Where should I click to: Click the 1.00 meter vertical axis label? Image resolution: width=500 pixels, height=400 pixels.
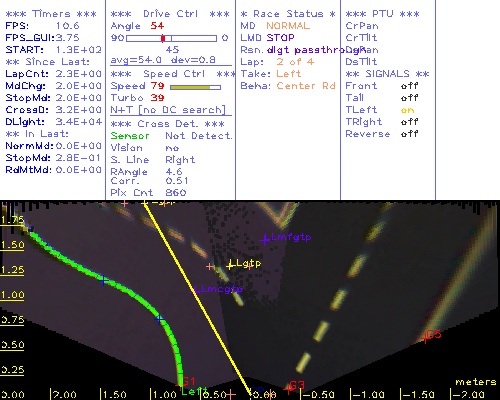[x=12, y=295]
